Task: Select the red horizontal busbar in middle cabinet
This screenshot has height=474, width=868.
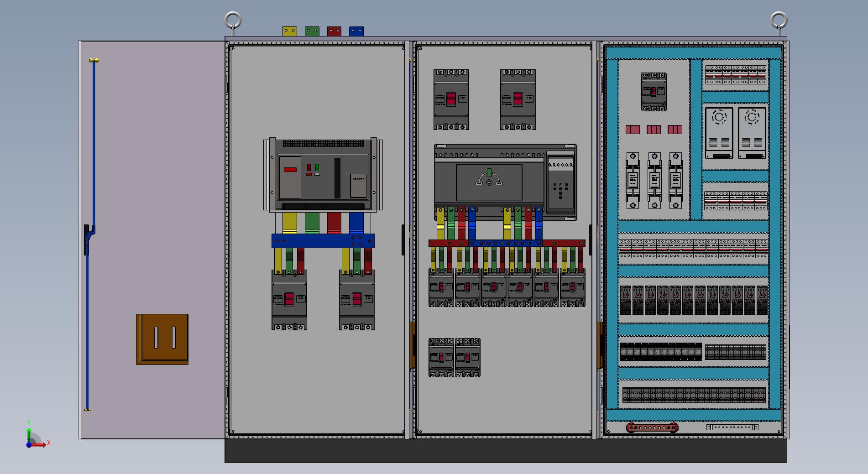Action: click(x=449, y=244)
